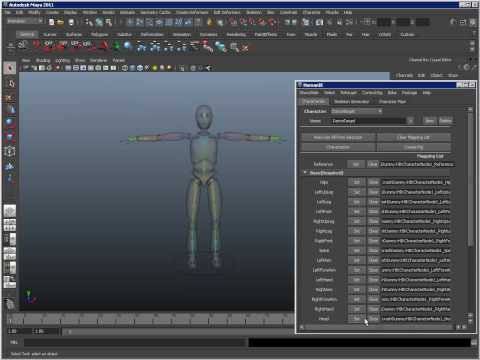
Task: Open the Control Rig menu in HumanIK
Action: tap(372, 93)
